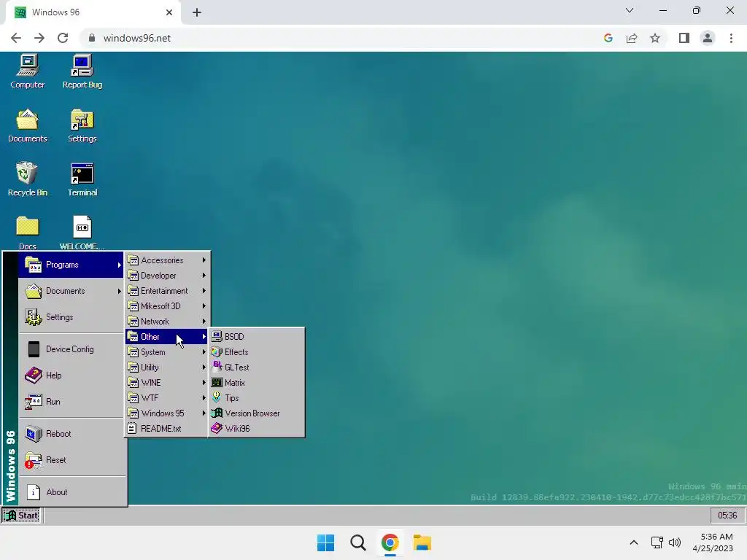Open Device Config in Start menu
Screen dimensions: 747x560
pos(71,349)
